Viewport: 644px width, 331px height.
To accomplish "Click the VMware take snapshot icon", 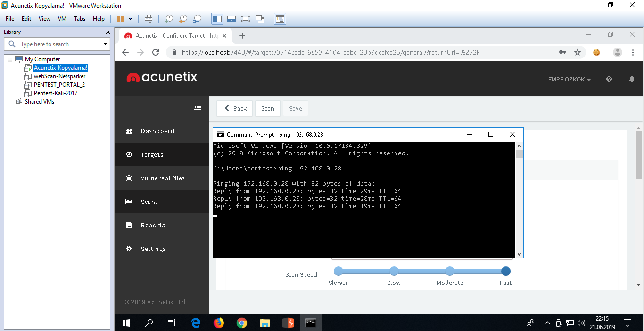I will point(168,19).
